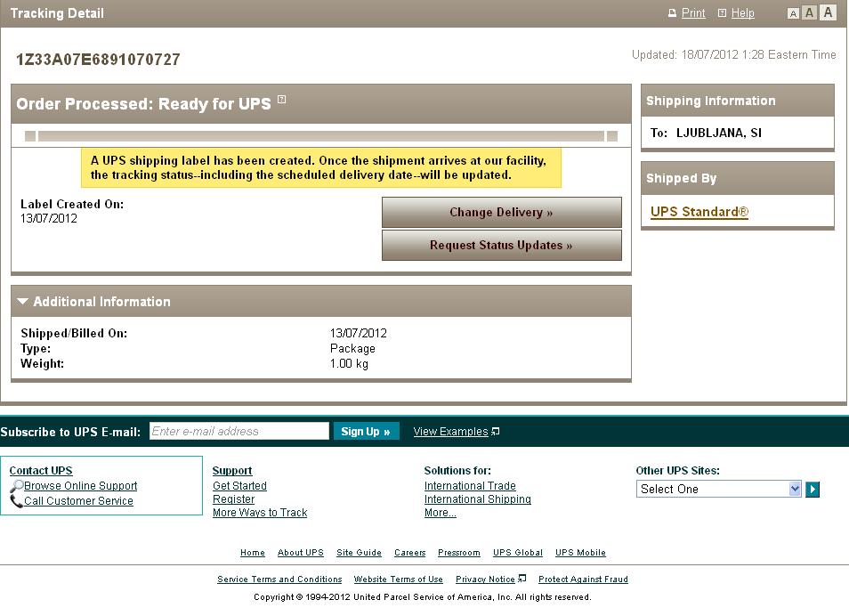This screenshot has width=849, height=616.
Task: Open the International Shipping link
Action: click(x=478, y=499)
